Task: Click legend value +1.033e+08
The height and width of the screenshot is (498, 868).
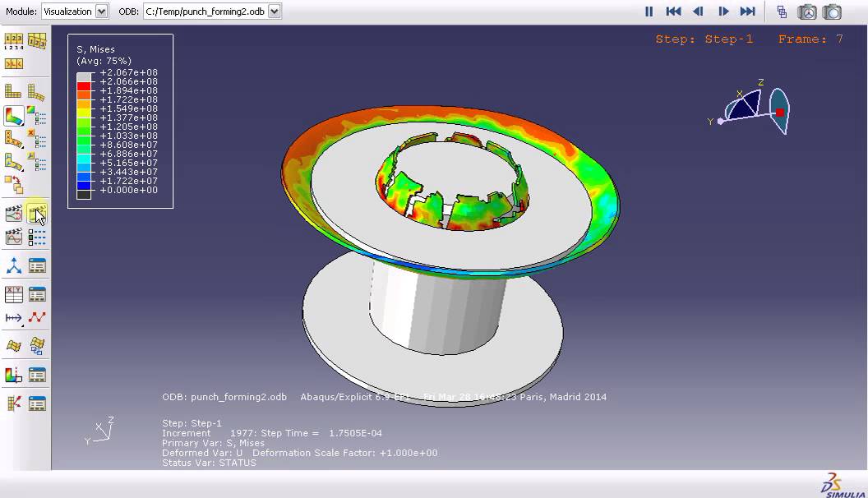Action: point(128,136)
